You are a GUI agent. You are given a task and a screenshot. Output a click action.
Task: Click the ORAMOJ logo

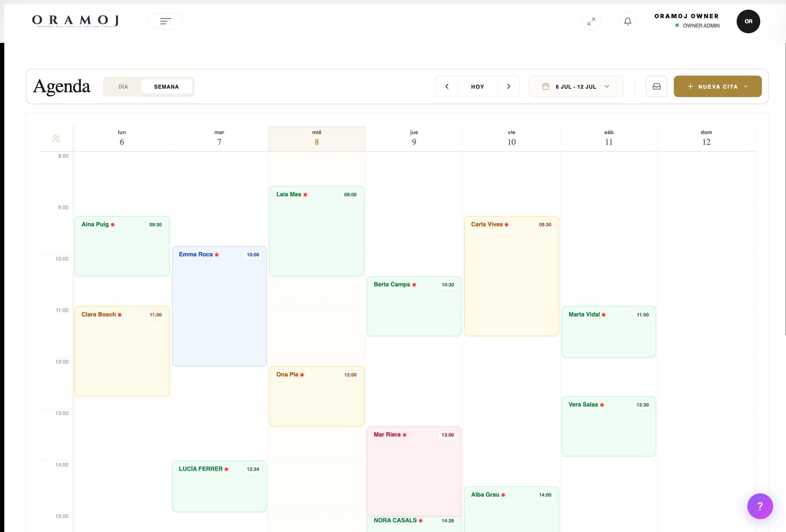(75, 21)
